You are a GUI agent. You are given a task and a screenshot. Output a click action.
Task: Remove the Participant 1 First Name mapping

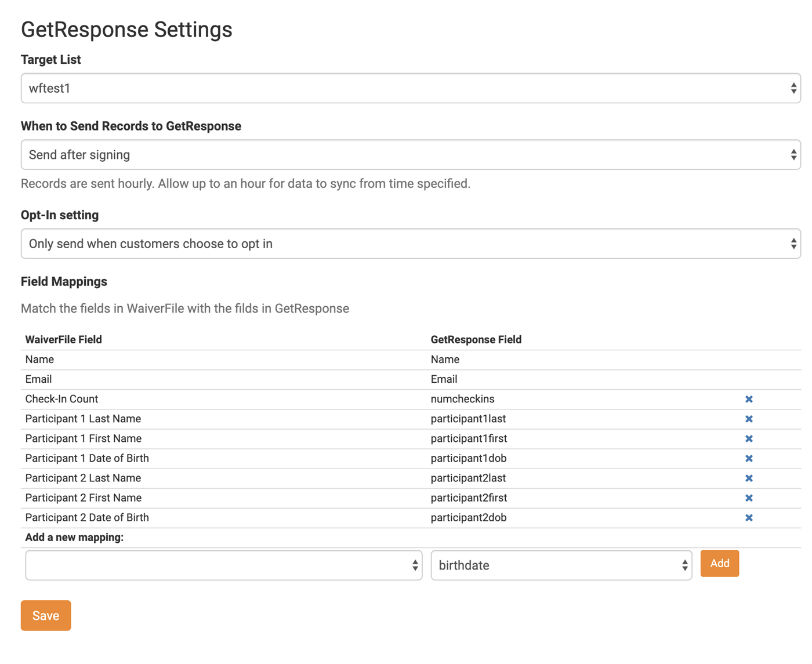point(749,438)
